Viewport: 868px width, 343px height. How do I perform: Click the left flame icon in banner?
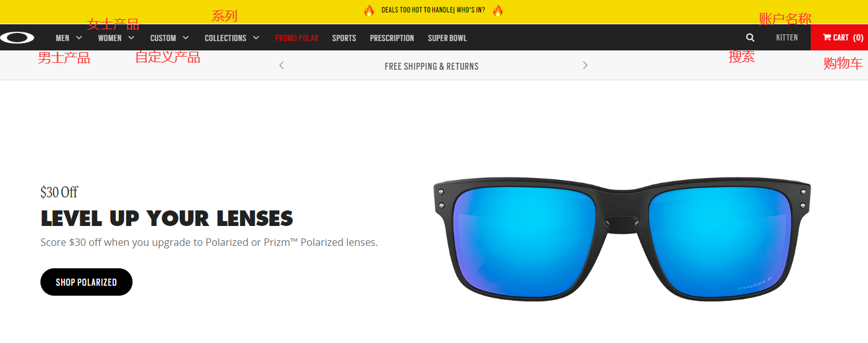(x=369, y=11)
